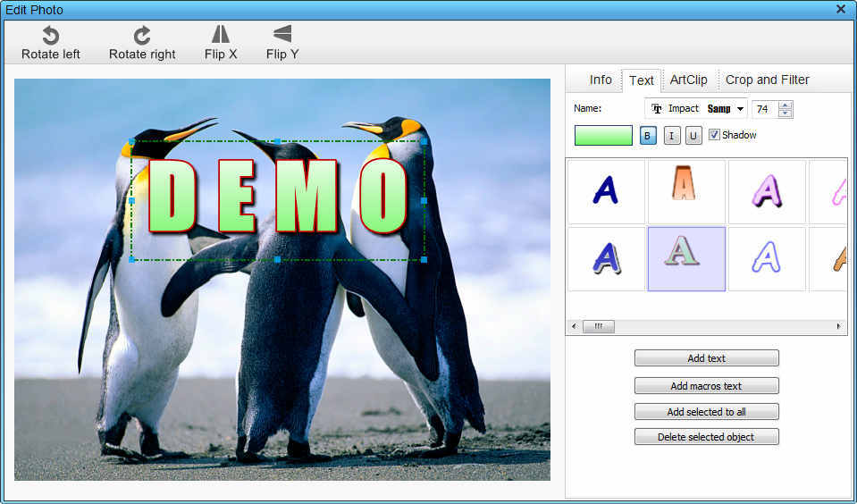Rotate the photo right
This screenshot has width=857, height=504.
click(142, 43)
